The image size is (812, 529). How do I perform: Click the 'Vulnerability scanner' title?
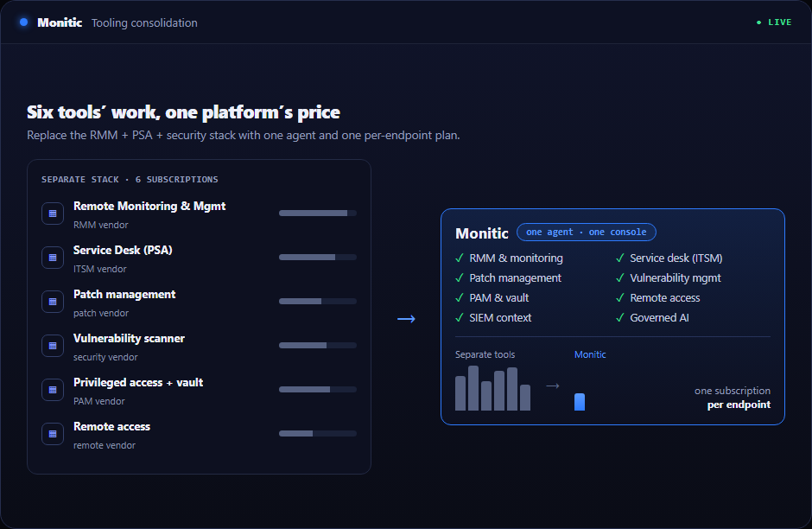coord(129,338)
